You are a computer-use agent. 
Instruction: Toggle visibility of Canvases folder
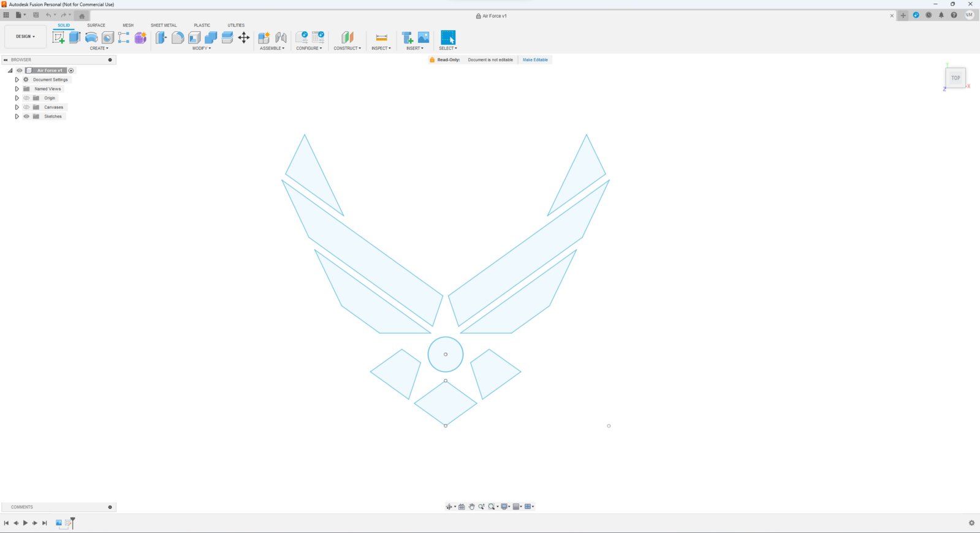pos(26,107)
